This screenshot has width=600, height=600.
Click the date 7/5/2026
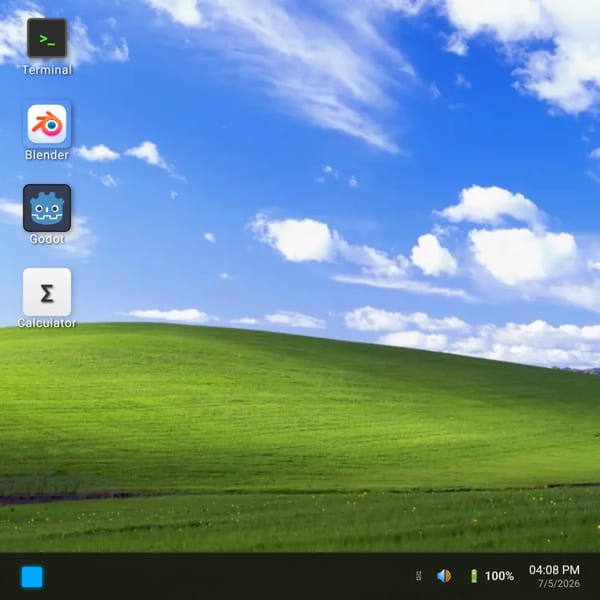[559, 584]
